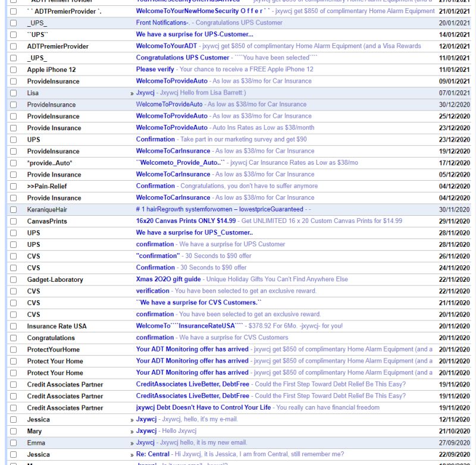The height and width of the screenshot is (465, 476).
Task: Click preview 'You really can have financial freedom'
Action: [328, 407]
